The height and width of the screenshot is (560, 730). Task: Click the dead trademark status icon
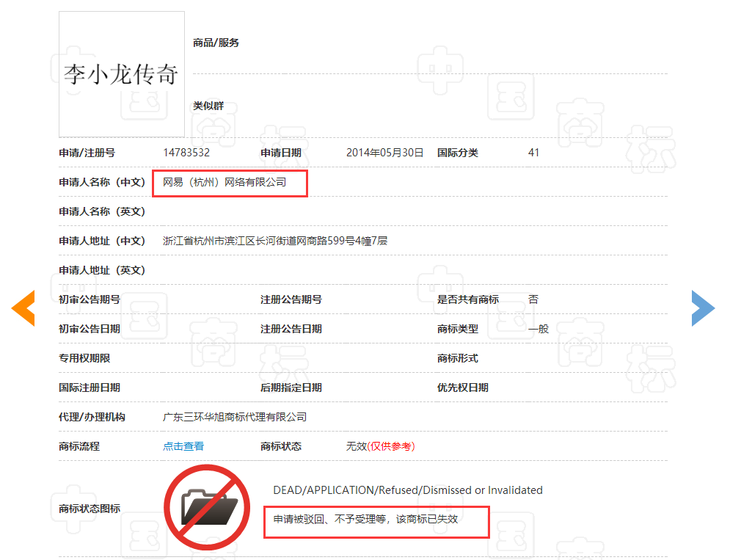[x=211, y=509]
